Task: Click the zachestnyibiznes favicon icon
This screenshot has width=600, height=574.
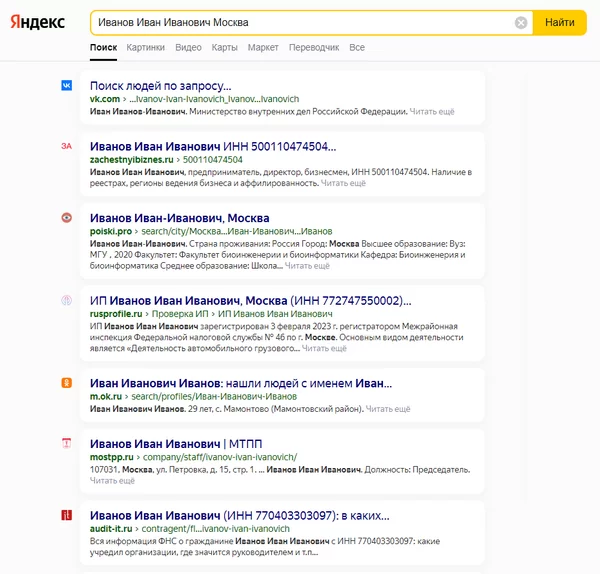Action: 67,146
